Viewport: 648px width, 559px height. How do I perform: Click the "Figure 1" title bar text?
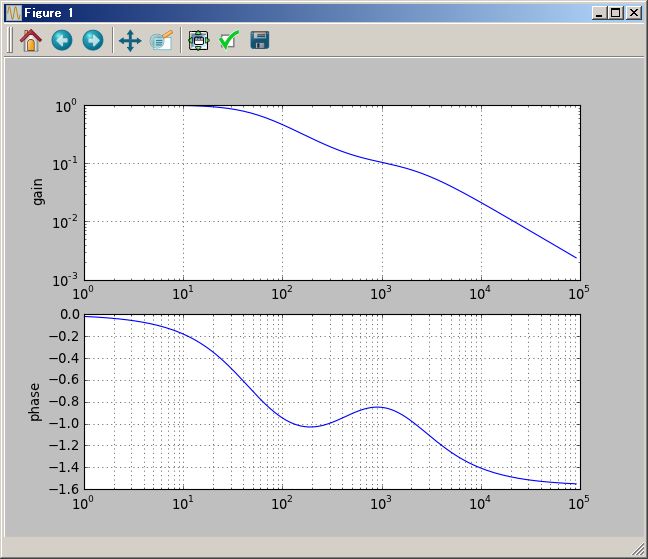click(49, 13)
